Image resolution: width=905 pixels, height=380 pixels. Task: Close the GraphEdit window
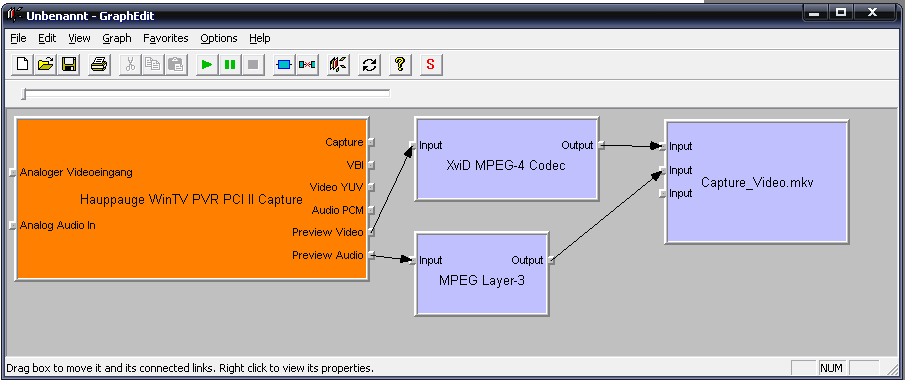[873, 13]
